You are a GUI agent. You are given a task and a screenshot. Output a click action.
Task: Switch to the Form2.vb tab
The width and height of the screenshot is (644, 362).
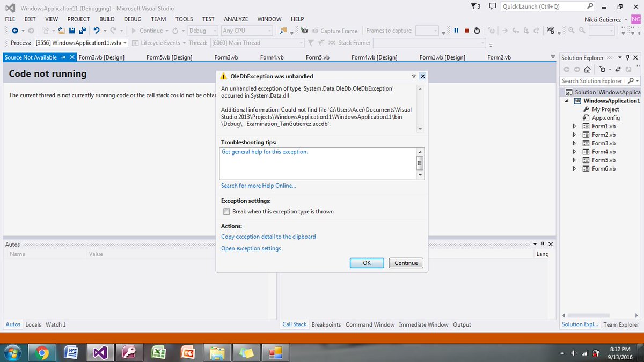click(499, 57)
